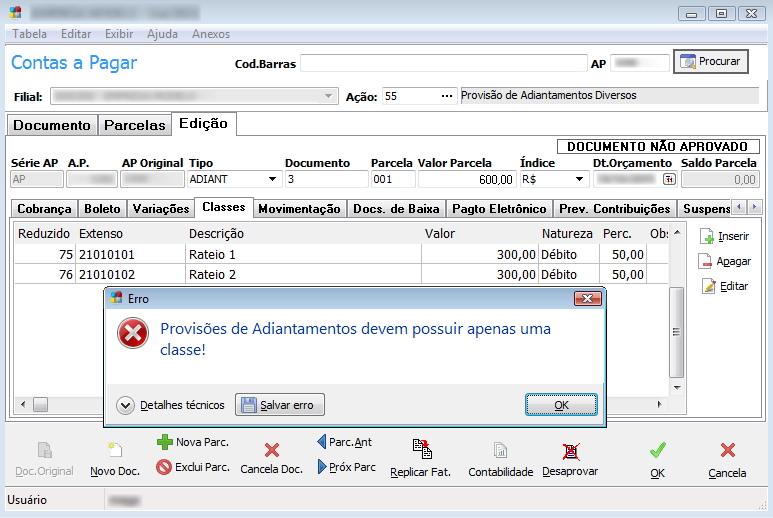Click the Procurar search button
This screenshot has height=518, width=773.
point(711,62)
